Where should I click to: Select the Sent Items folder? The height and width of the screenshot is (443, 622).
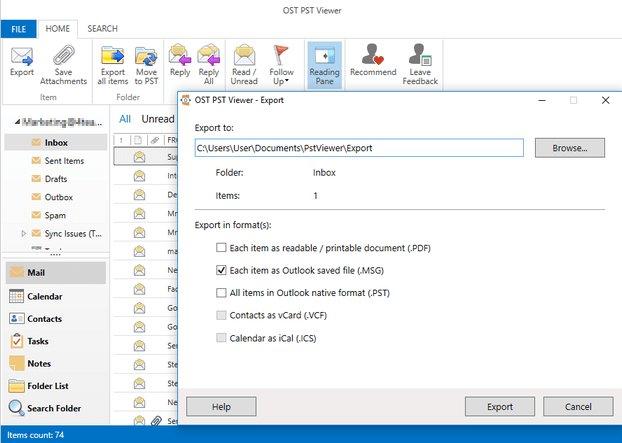64,161
